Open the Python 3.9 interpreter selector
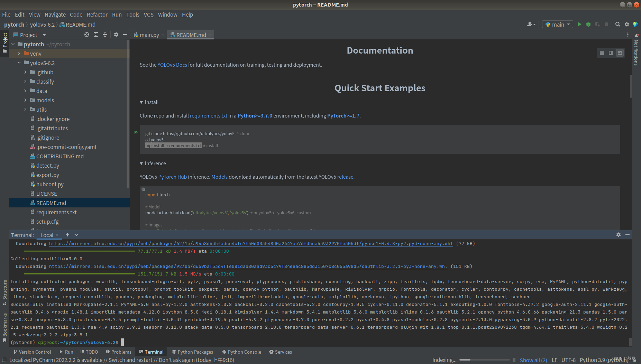 604,360
